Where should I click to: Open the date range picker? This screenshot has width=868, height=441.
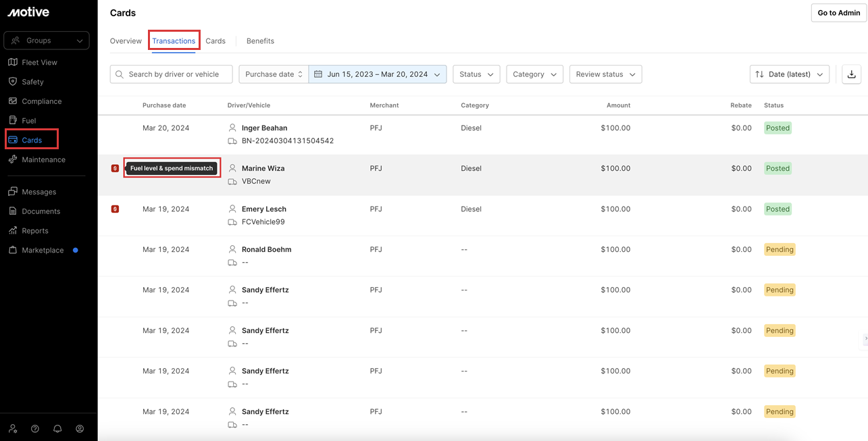(377, 74)
